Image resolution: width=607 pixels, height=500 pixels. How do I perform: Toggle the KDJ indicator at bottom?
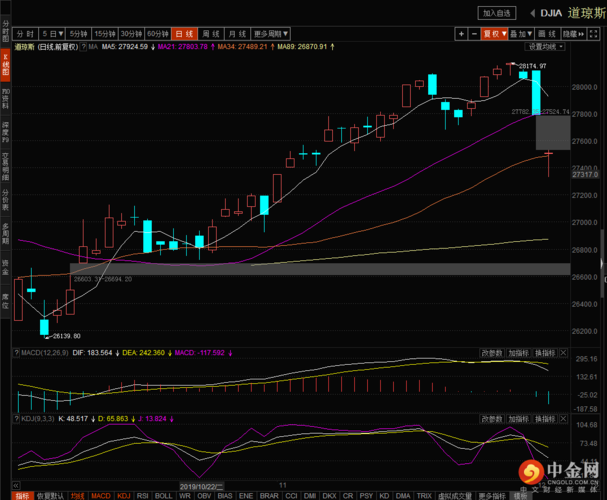click(x=123, y=495)
